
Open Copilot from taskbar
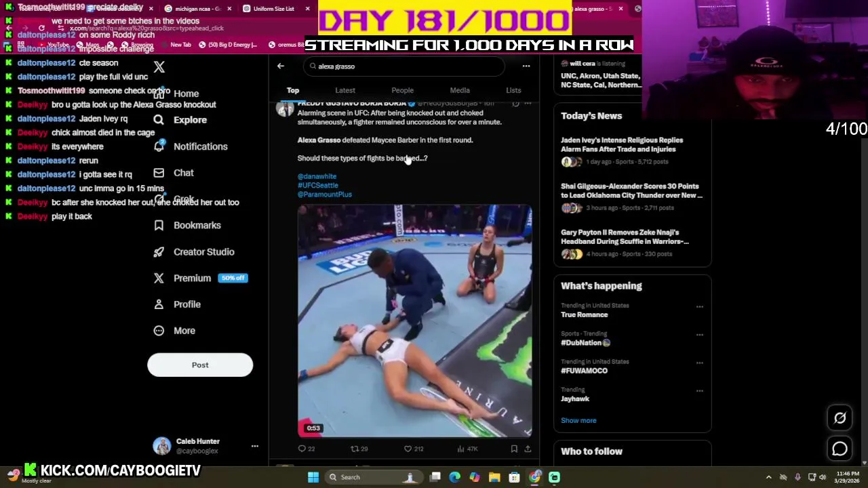click(x=475, y=477)
